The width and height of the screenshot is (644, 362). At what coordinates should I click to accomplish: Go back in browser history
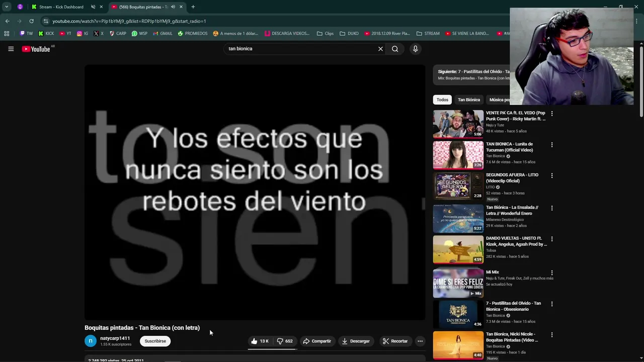[x=7, y=21]
